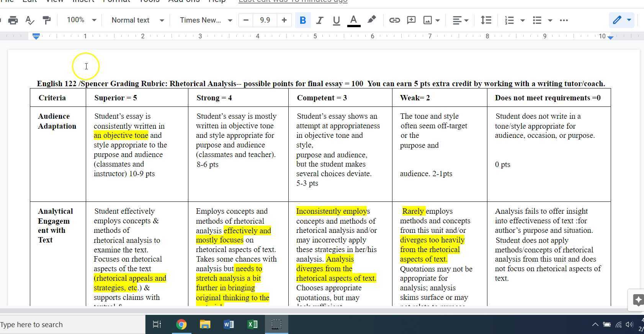Viewport: 644px width, 334px height.
Task: Insert a link
Action: tap(394, 20)
